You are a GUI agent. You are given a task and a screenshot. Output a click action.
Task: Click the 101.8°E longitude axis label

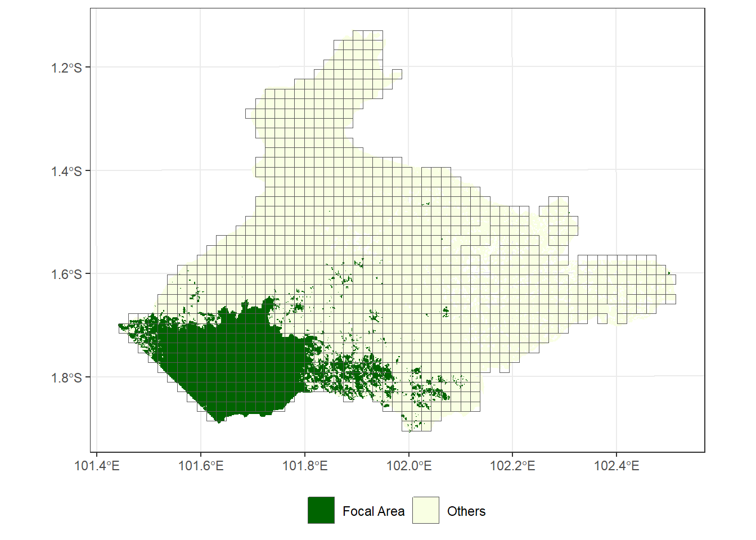pyautogui.click(x=305, y=466)
